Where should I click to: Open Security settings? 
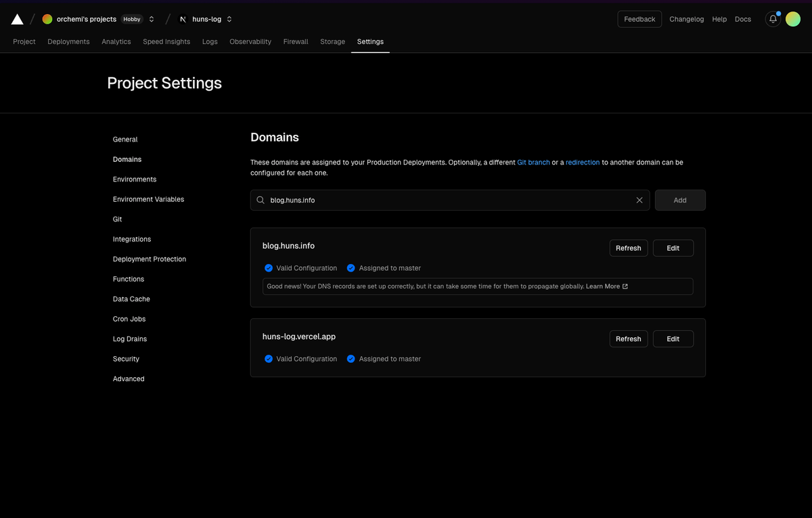click(126, 359)
